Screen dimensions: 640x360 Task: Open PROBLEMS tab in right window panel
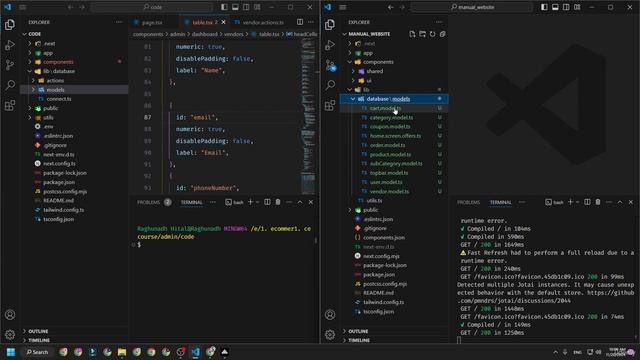point(469,202)
